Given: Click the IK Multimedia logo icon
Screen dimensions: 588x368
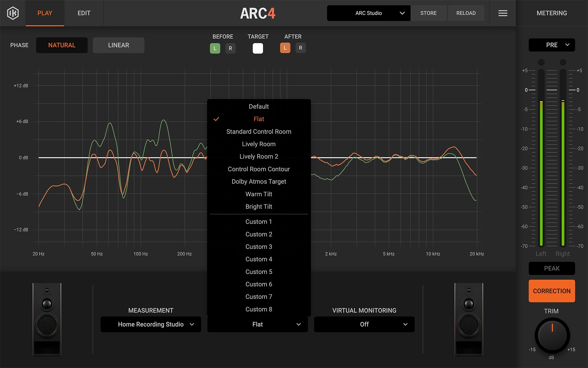Looking at the screenshot, I should [x=13, y=13].
